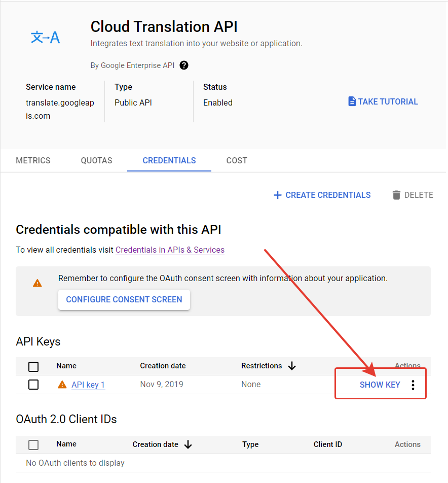Screen dimensions: 448x483
Task: Click By Google Enterprise API text
Action: click(132, 65)
